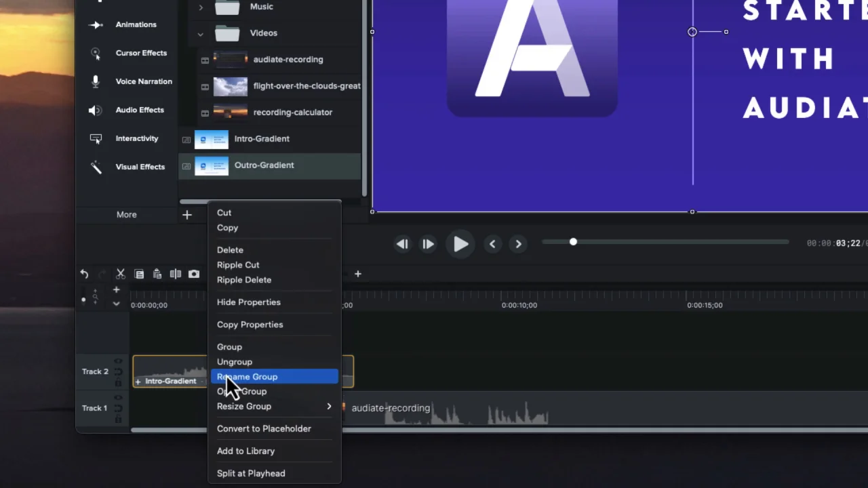Click the Videos folder icon
This screenshot has width=868, height=488.
[227, 33]
